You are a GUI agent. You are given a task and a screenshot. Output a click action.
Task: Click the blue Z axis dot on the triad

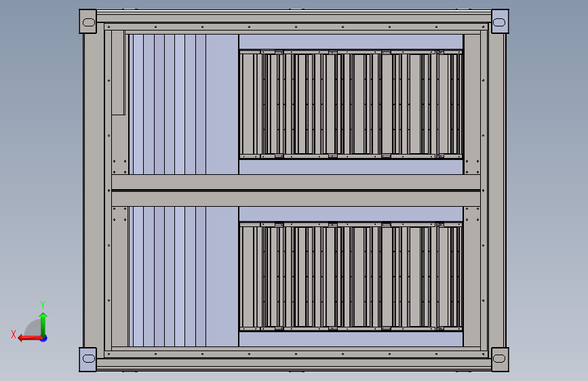pyautogui.click(x=44, y=338)
